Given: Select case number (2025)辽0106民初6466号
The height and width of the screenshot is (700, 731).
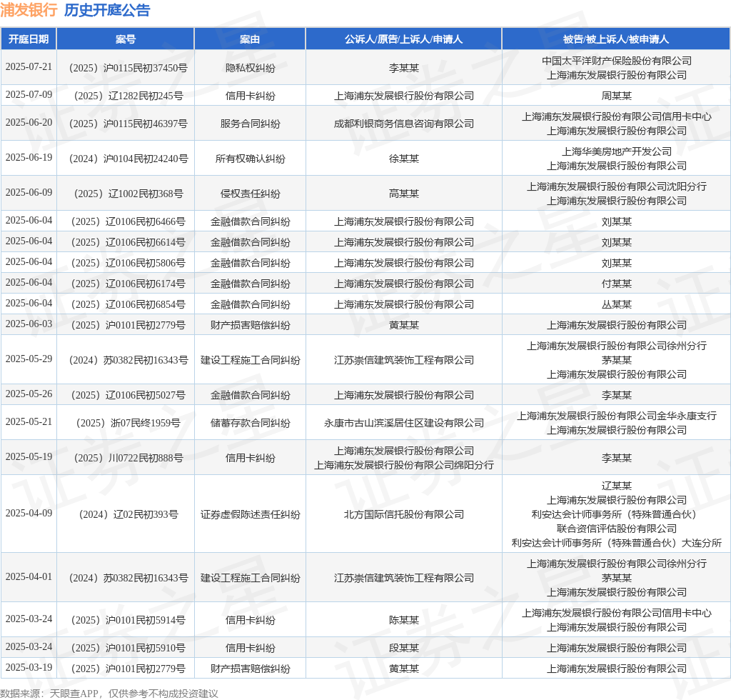Looking at the screenshot, I should 128,221.
